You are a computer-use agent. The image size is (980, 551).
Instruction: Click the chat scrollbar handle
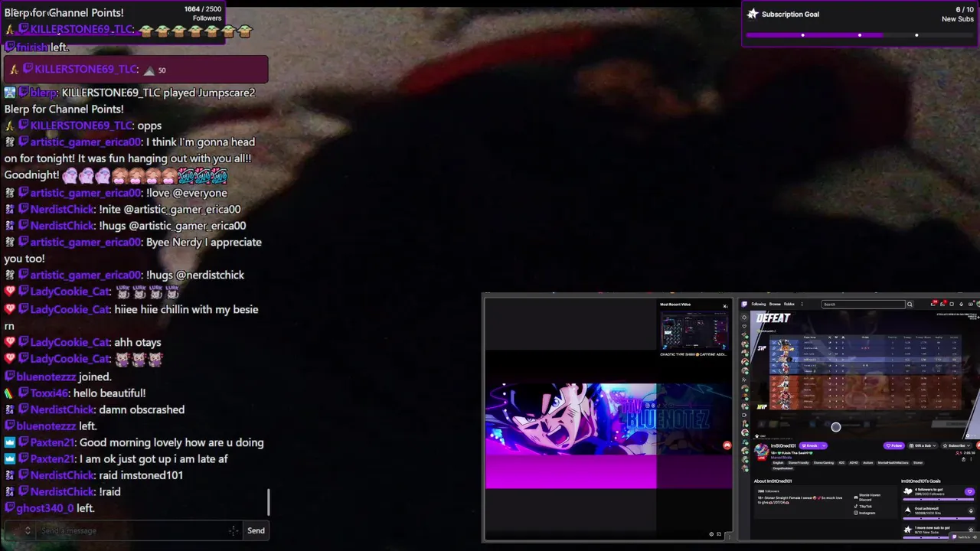(x=269, y=503)
